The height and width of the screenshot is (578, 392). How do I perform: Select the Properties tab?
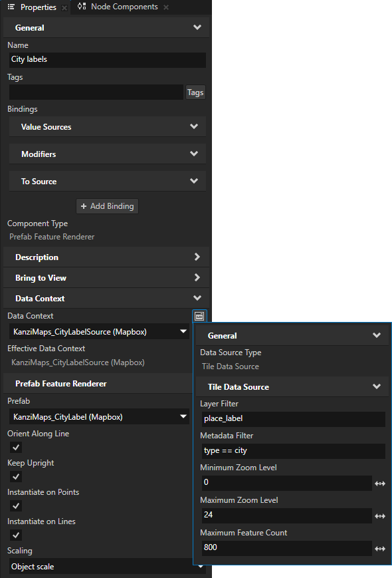pyautogui.click(x=38, y=7)
